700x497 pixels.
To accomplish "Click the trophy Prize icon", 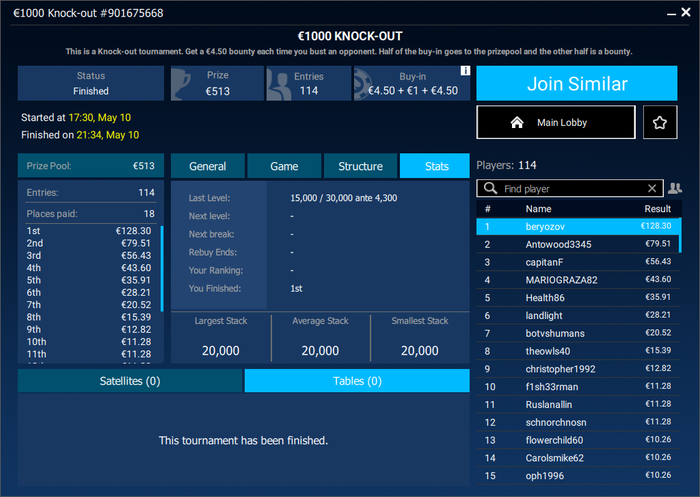I will [181, 84].
